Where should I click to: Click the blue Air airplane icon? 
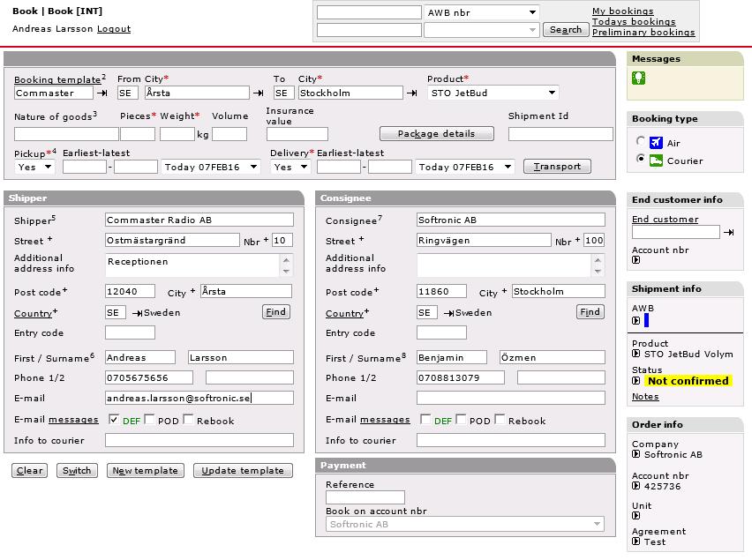656,142
